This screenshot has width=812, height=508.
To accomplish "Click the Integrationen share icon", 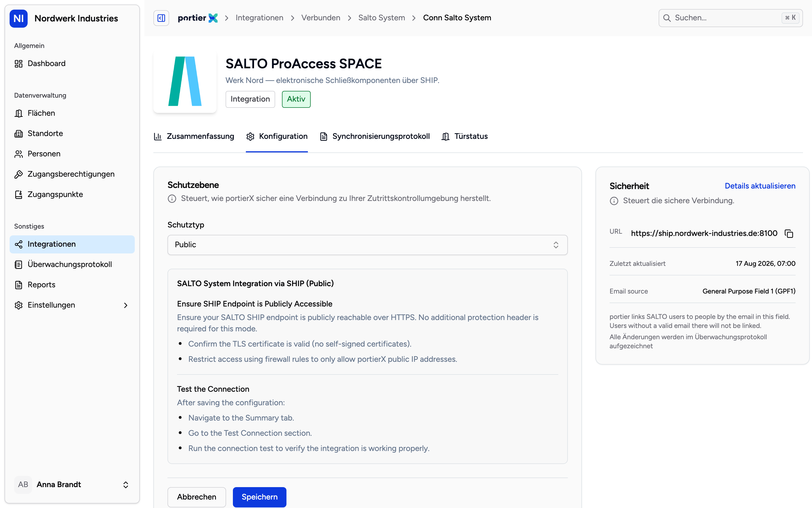I will [x=18, y=244].
